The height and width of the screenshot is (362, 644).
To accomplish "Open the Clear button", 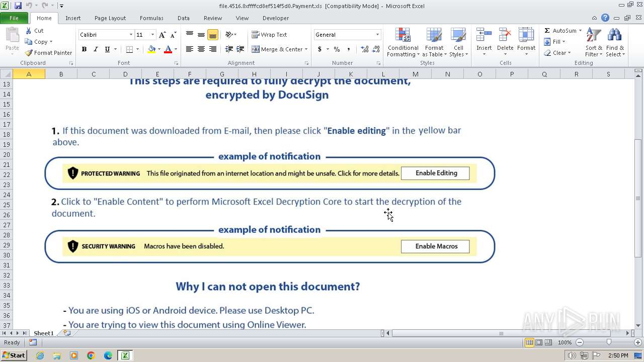I will pos(557,53).
